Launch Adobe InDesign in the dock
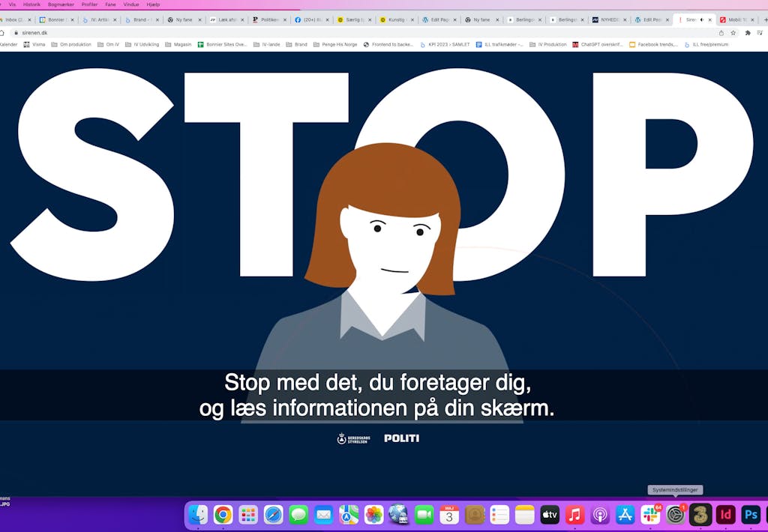The width and height of the screenshot is (768, 532). coord(725,515)
